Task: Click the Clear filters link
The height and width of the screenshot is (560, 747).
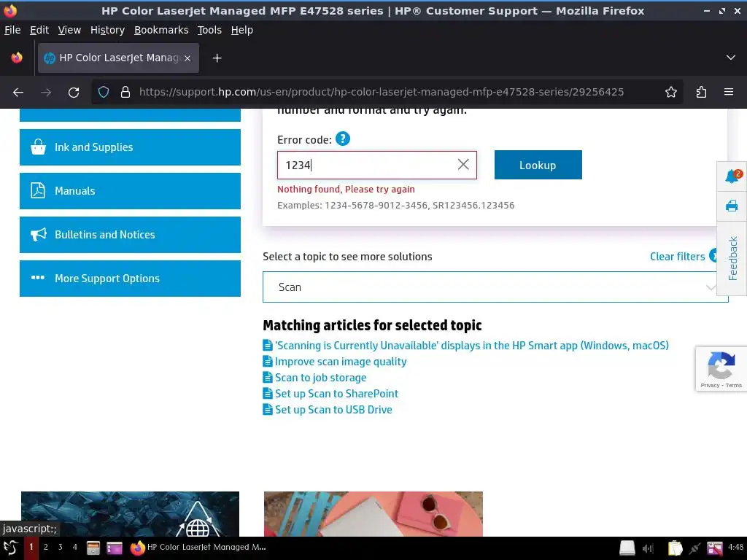Action: pos(677,257)
